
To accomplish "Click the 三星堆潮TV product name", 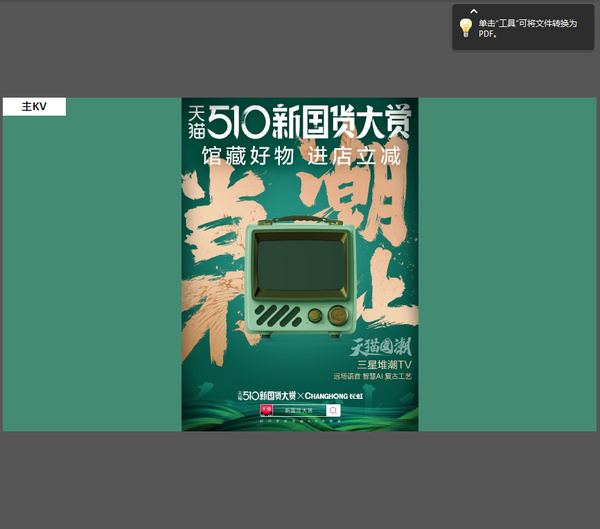I will coord(384,364).
